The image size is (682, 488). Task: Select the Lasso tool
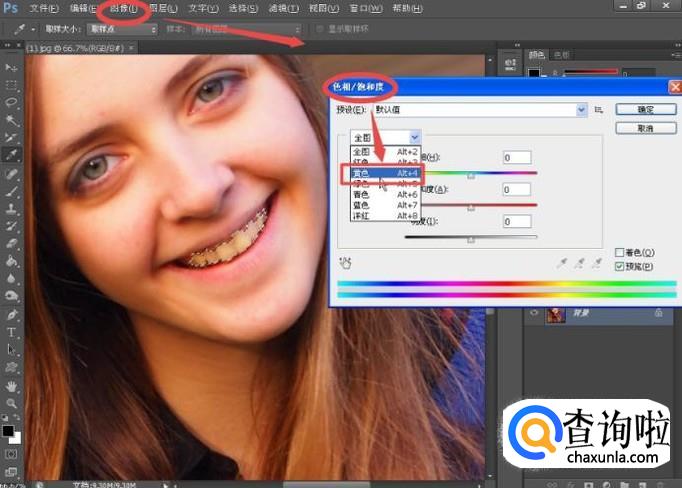12,102
